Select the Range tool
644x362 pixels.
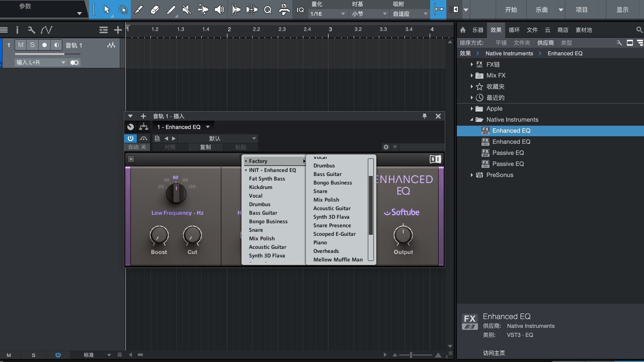point(123,10)
